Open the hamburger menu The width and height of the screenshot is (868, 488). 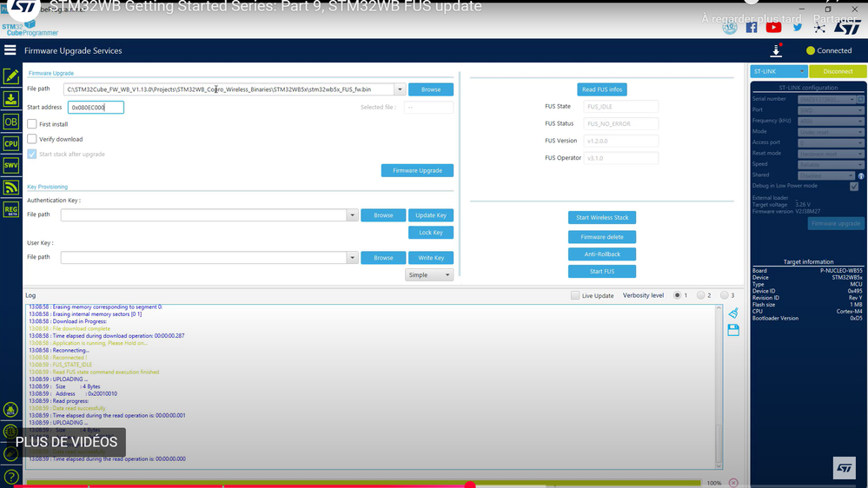tap(10, 50)
